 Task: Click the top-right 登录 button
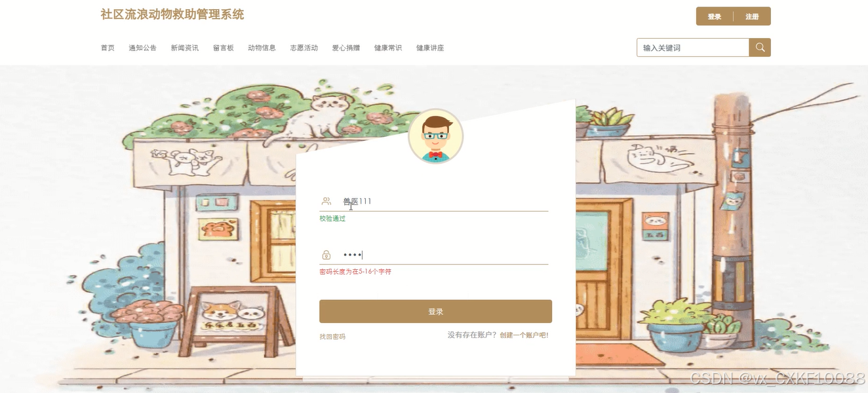715,16
